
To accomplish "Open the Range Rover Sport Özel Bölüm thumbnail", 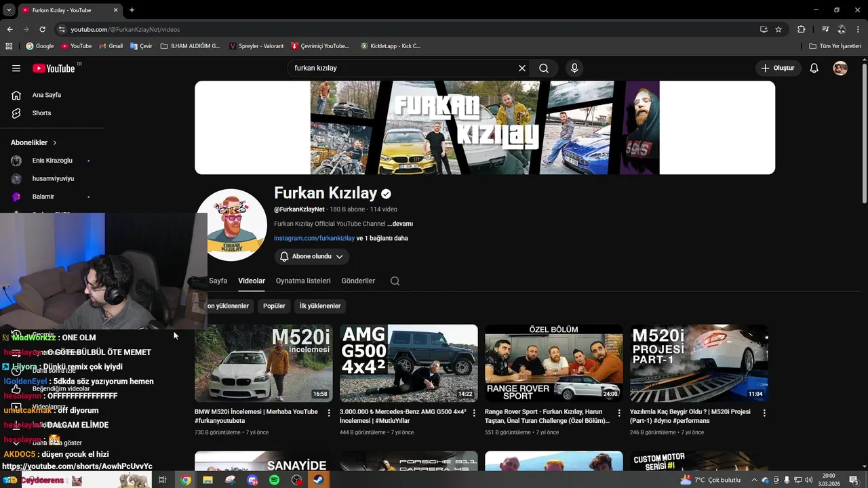I will click(554, 363).
